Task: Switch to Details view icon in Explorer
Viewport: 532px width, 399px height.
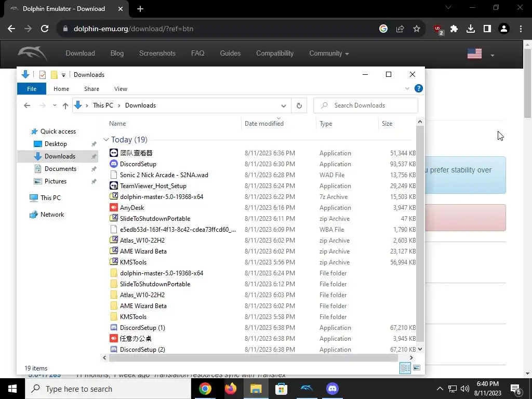Action: coord(405,368)
